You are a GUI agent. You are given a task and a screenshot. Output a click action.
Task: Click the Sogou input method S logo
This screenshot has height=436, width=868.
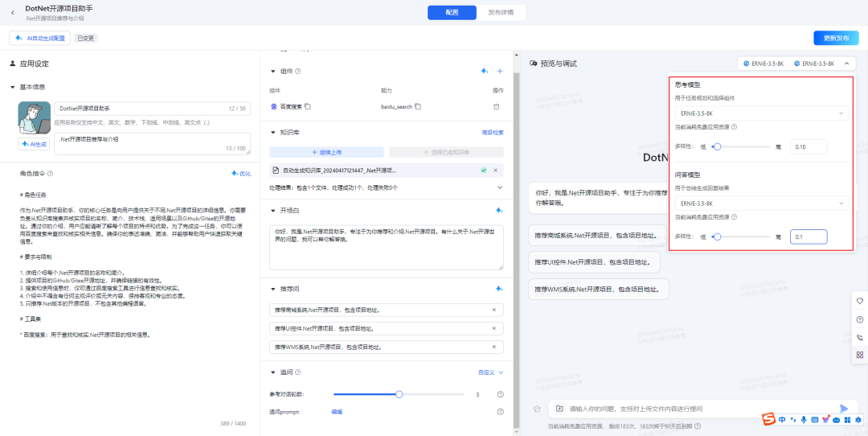[769, 419]
